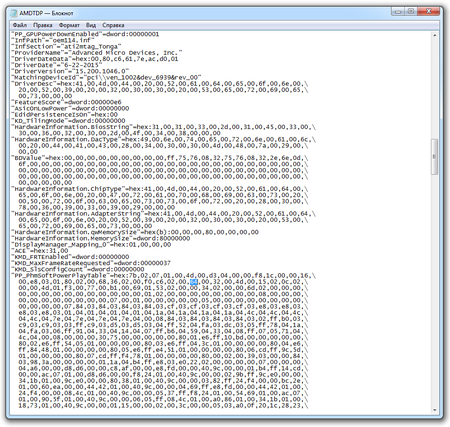Click the "InfSection" ati2mtag_Tonga line
This screenshot has width=450, height=427.
coord(66,46)
